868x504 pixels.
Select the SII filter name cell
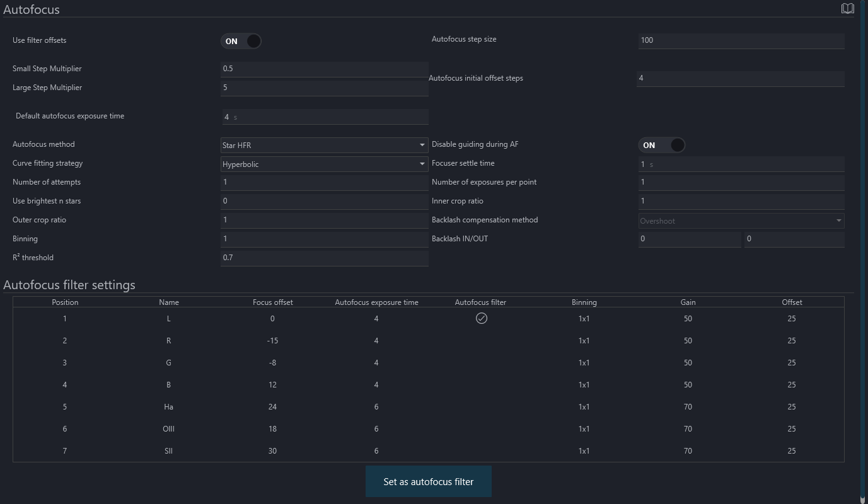168,451
